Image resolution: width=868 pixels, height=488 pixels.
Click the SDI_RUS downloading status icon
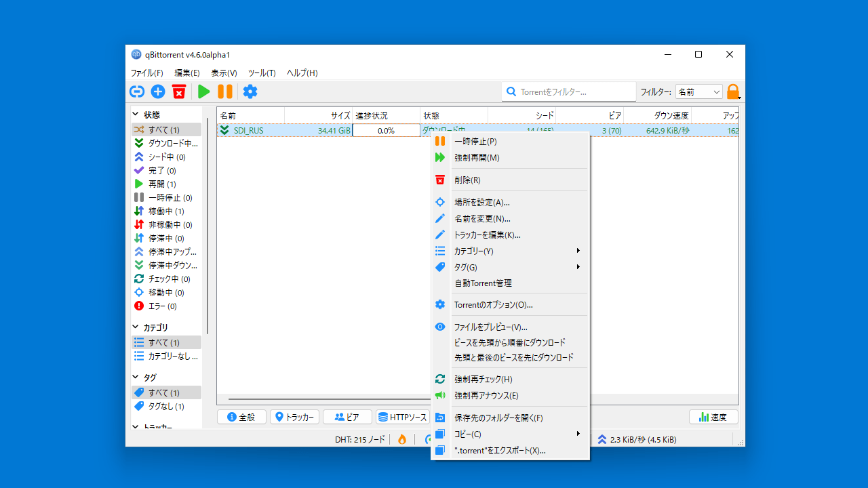224,130
